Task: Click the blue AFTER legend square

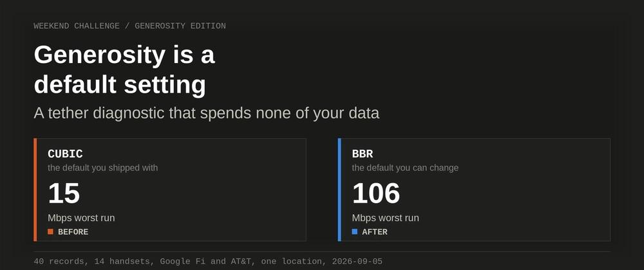Action: pyautogui.click(x=355, y=231)
